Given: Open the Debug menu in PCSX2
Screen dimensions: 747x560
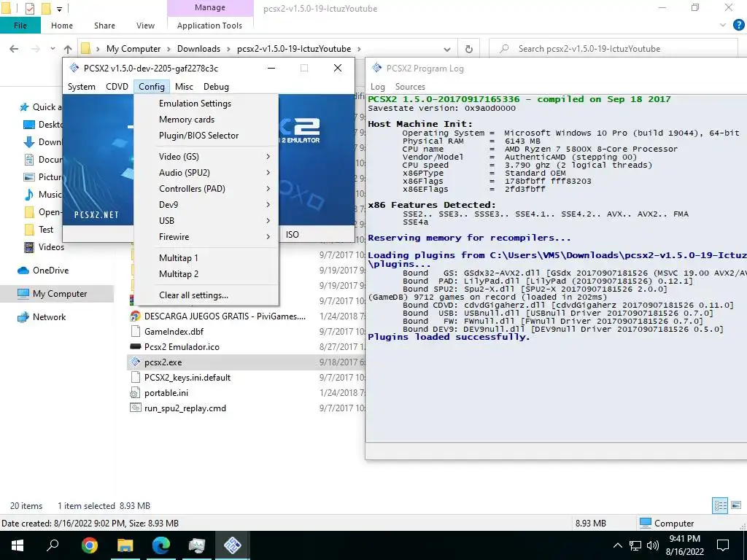Looking at the screenshot, I should (x=216, y=87).
